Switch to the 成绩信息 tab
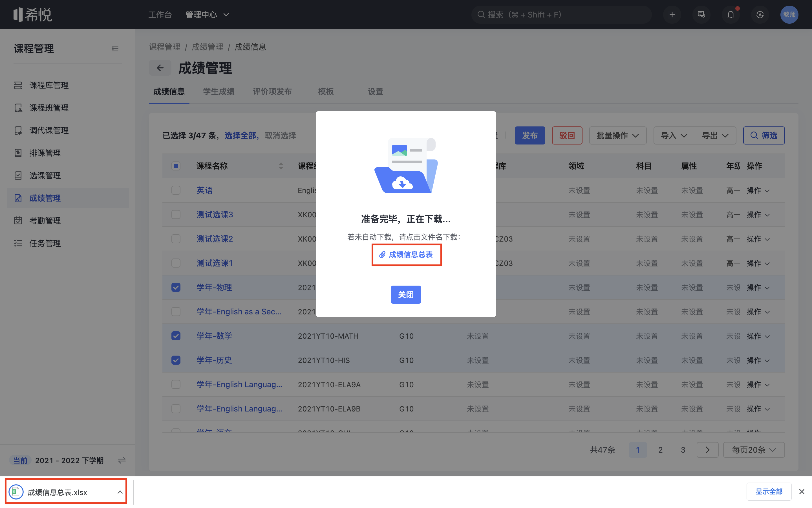 tap(169, 91)
